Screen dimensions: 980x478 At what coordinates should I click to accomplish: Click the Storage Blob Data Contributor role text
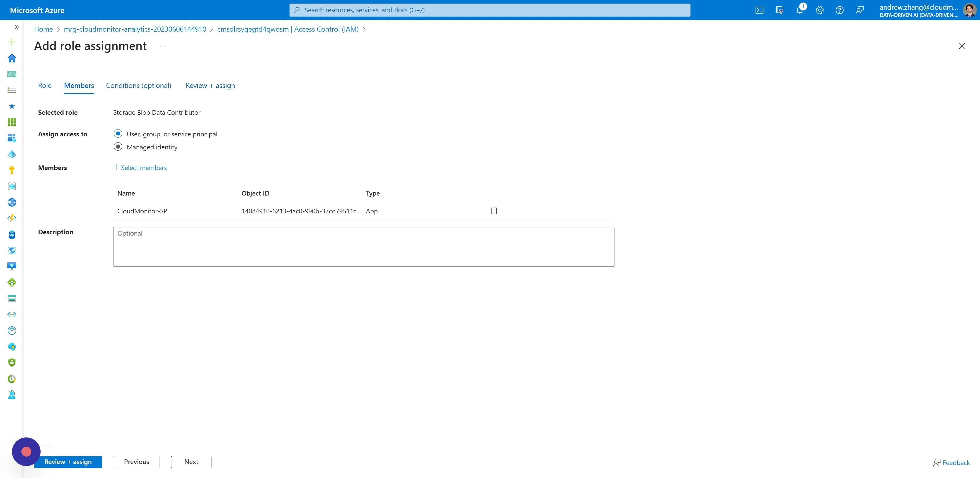pos(157,113)
